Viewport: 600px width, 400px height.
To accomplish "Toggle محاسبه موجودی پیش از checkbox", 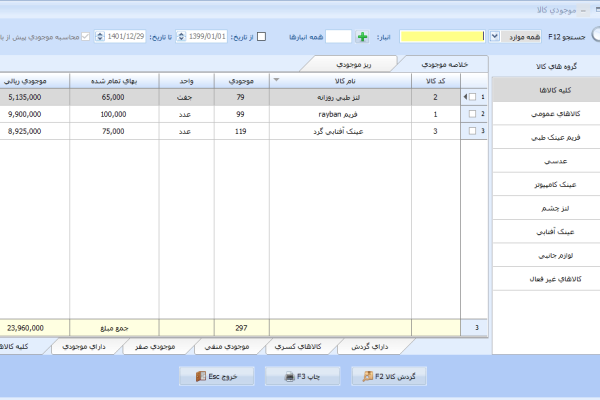I will 85,36.
